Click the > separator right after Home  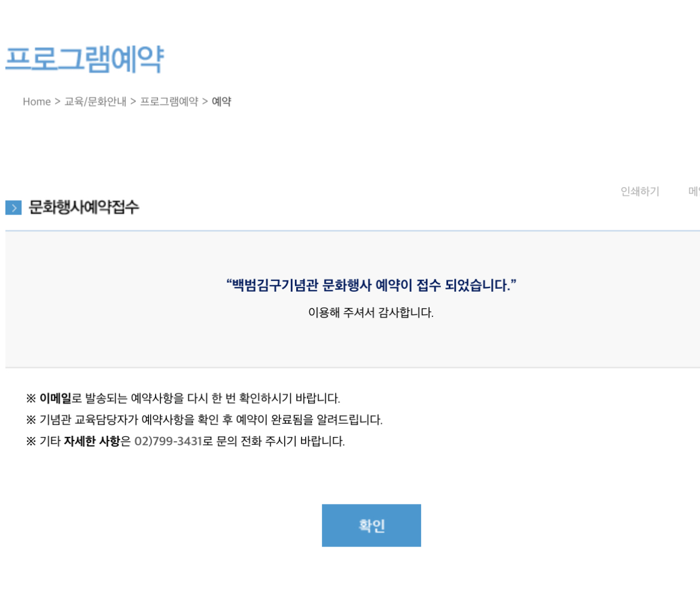click(x=57, y=102)
